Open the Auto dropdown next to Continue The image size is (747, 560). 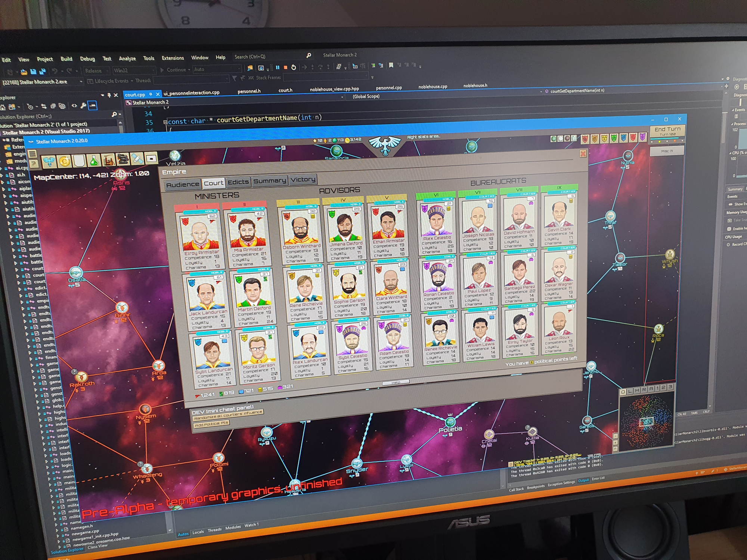(x=217, y=69)
